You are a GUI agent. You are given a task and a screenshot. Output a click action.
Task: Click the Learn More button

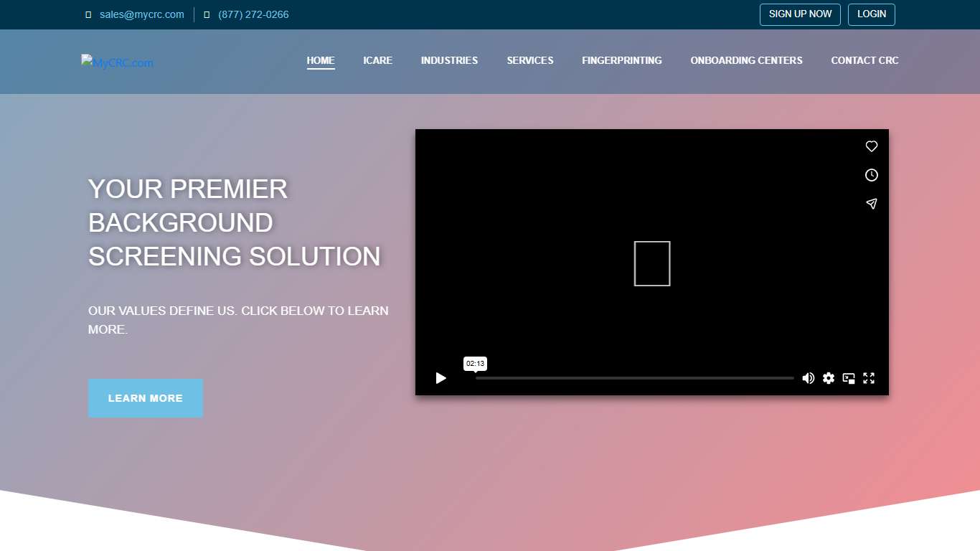click(146, 398)
